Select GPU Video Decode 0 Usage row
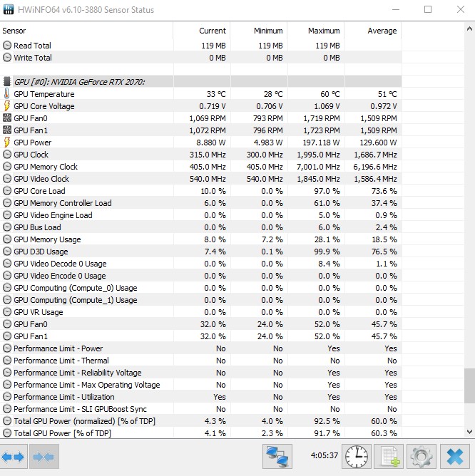The image size is (475, 476). tap(201, 264)
